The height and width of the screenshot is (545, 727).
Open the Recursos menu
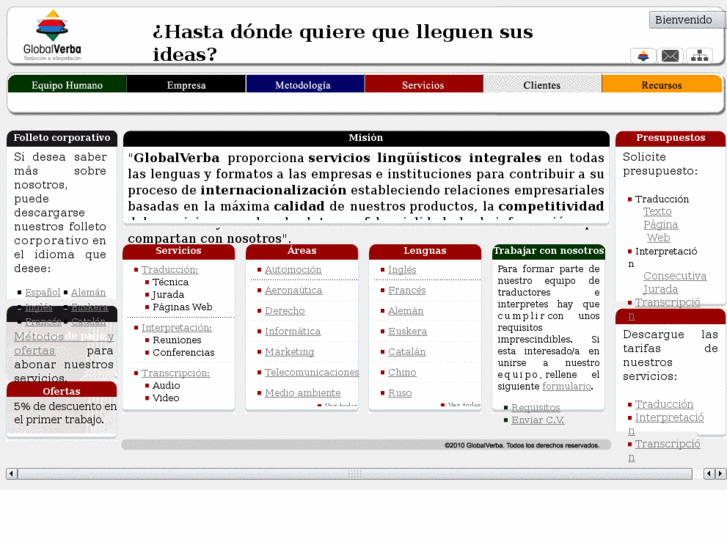[662, 85]
